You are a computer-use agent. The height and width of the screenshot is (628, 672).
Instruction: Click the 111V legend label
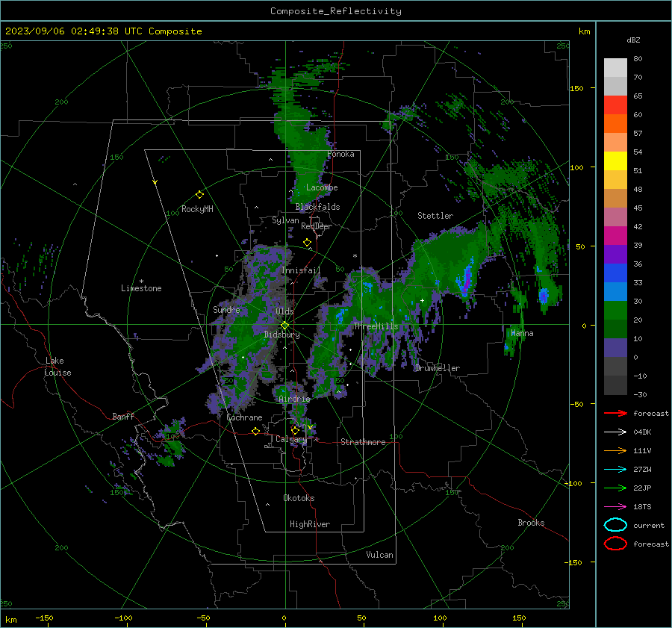(642, 450)
